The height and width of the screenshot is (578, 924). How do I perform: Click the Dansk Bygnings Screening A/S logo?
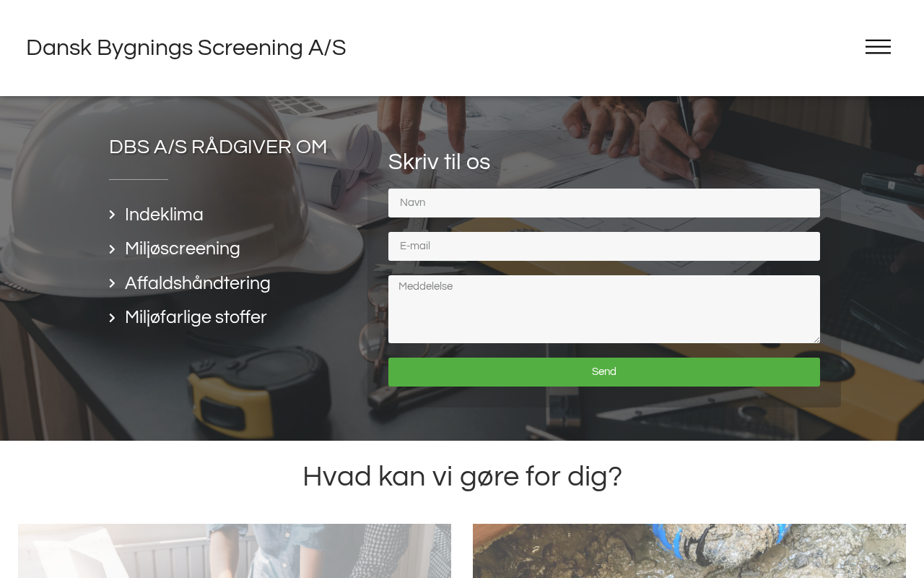click(186, 48)
